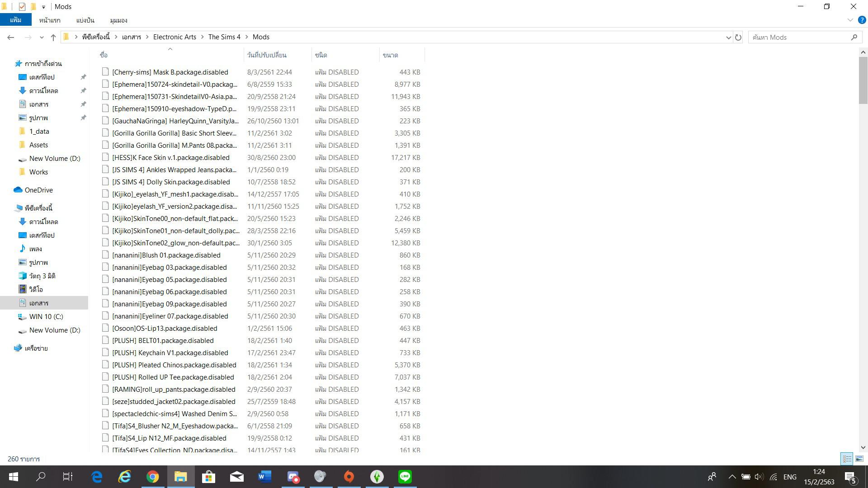Click the battery tray icon
868x488 pixels.
[x=745, y=477]
